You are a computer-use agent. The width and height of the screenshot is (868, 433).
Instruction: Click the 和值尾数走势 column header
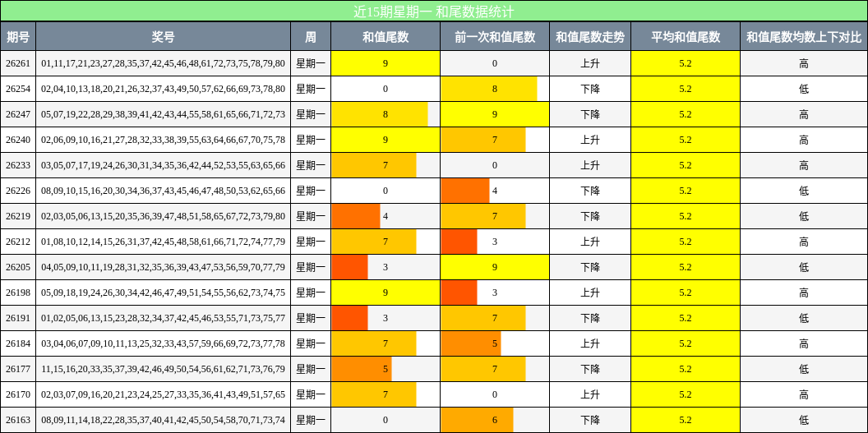pyautogui.click(x=590, y=37)
